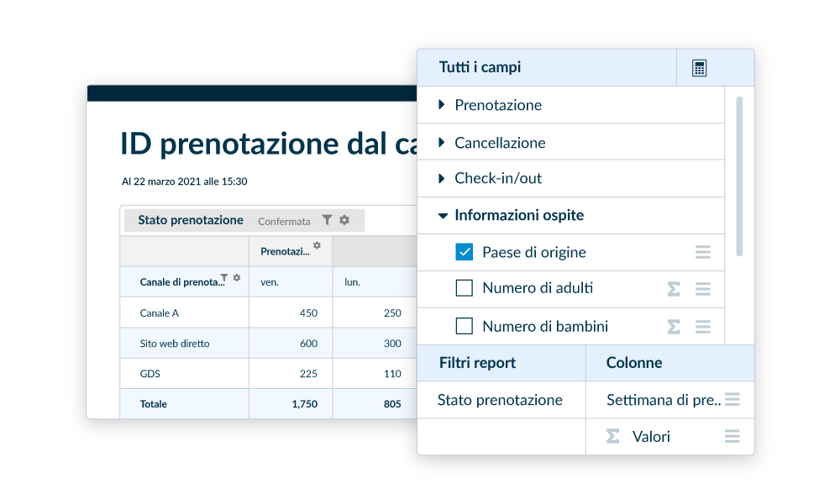Select the Canale A row label
840x504 pixels.
pyautogui.click(x=159, y=312)
